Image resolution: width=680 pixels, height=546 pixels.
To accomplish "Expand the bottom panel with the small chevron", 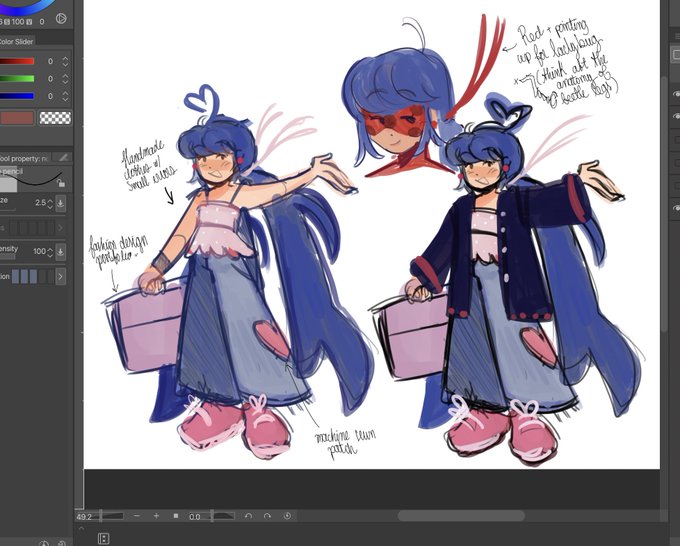I will click(x=81, y=528).
